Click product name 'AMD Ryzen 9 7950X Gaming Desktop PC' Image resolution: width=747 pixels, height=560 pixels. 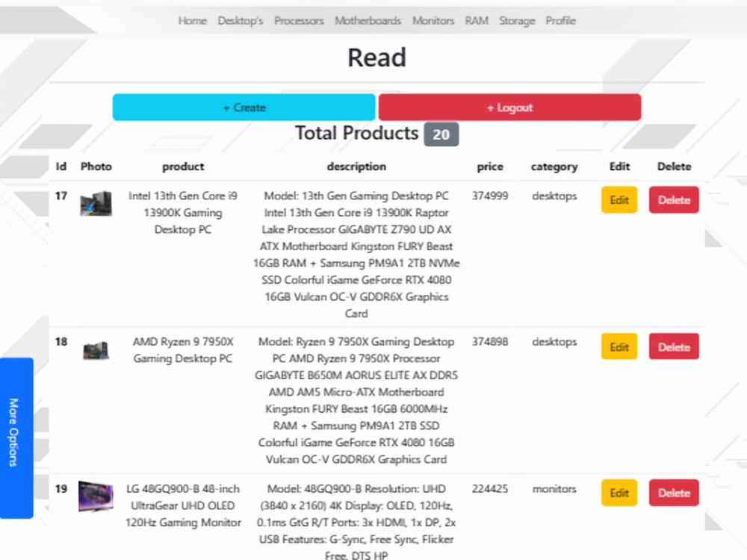click(183, 350)
